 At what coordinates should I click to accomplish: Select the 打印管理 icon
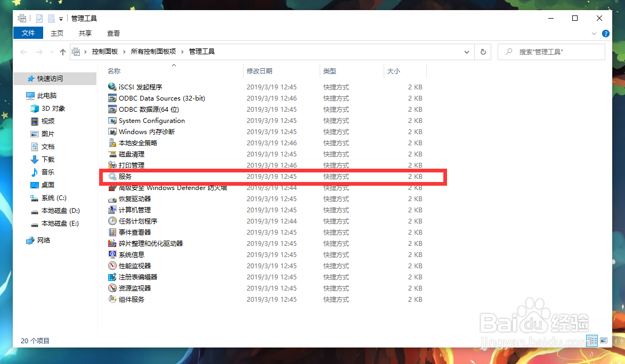click(x=112, y=165)
